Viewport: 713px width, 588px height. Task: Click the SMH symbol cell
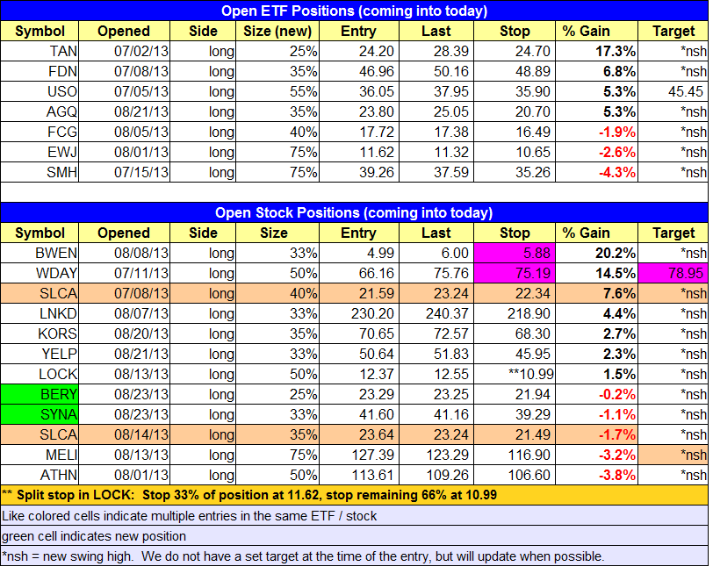tap(40, 172)
